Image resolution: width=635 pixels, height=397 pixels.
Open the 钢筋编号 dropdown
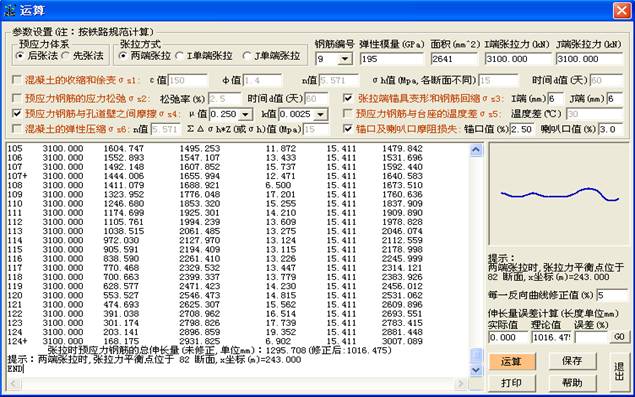tap(344, 59)
